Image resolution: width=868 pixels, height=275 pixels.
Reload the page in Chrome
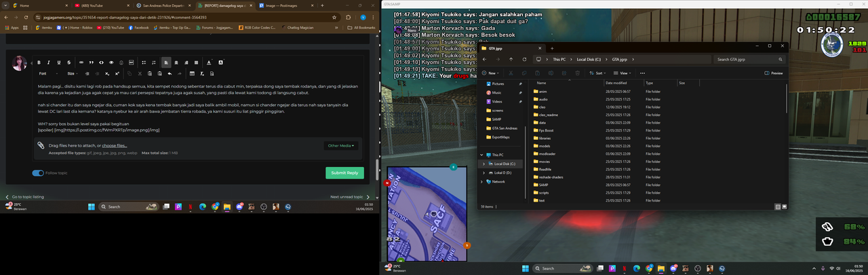(x=26, y=18)
